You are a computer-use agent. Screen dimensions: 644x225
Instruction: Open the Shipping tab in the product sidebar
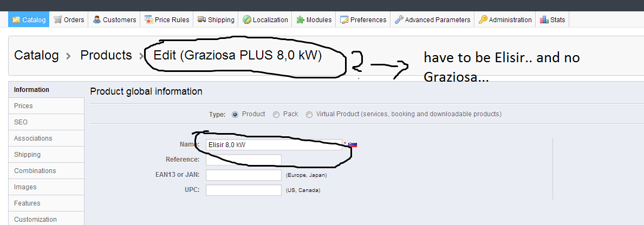[46, 155]
